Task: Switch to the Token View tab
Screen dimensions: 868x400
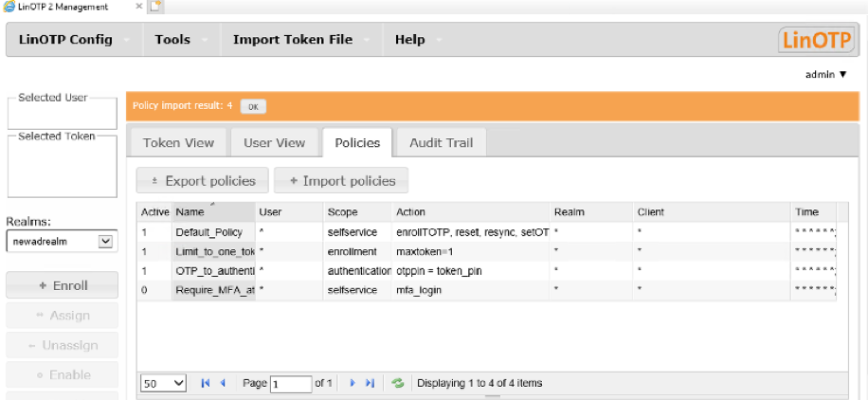Action: pos(178,143)
